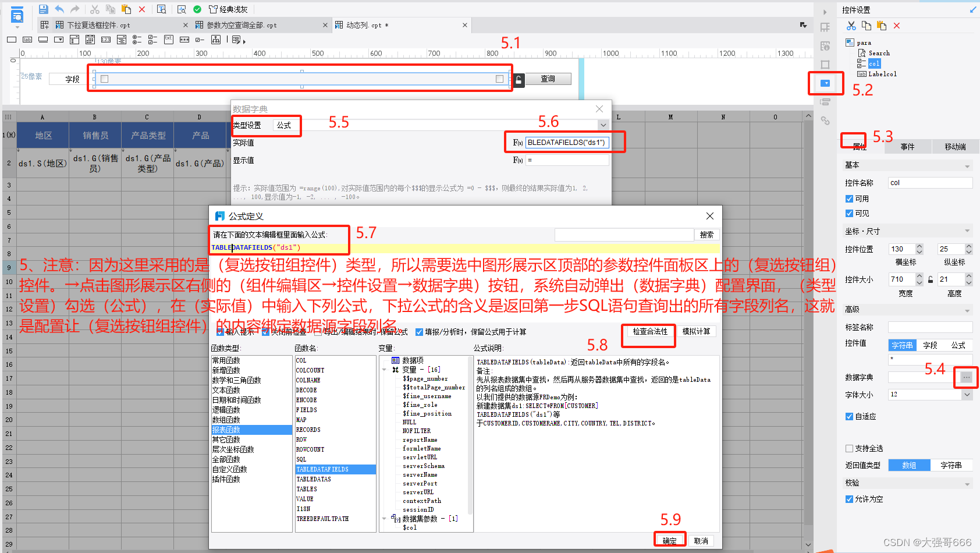The image size is (980, 553).
Task: Select TABLEDATAS in the function name list
Action: click(335, 479)
